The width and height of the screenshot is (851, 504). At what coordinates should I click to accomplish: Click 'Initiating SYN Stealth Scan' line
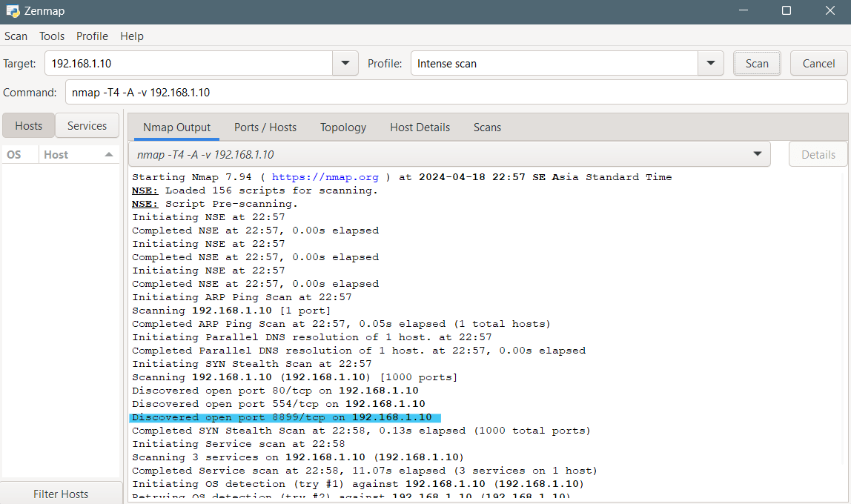[x=252, y=364]
